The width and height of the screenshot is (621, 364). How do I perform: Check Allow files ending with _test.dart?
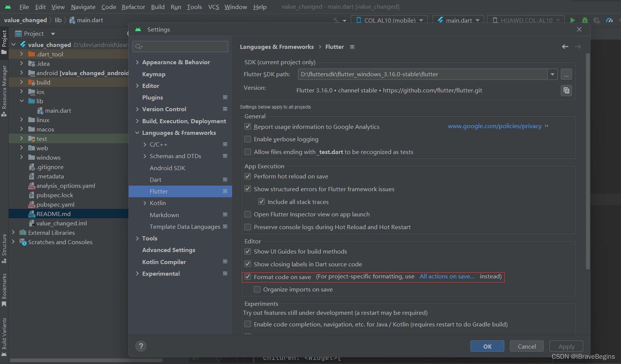(x=247, y=152)
